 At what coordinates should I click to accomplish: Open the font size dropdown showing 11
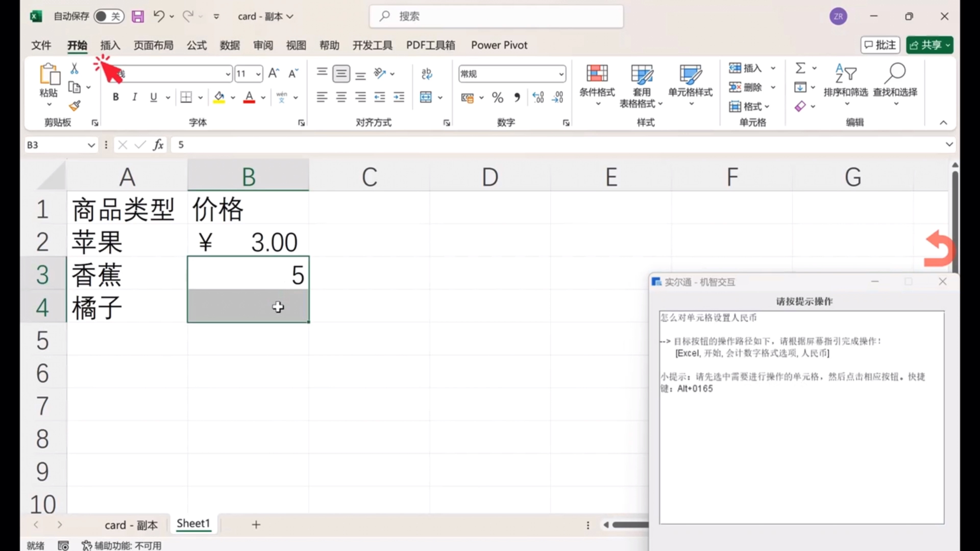[x=258, y=74]
